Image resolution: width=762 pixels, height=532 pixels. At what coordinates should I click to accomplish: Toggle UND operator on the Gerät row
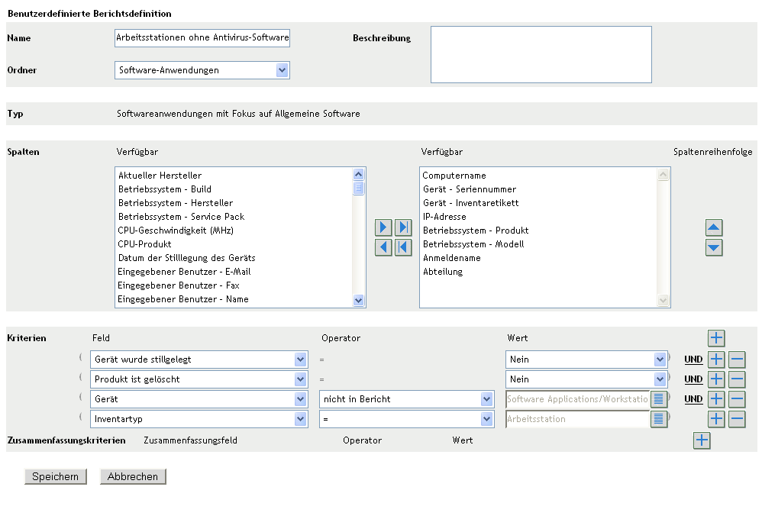pyautogui.click(x=693, y=399)
